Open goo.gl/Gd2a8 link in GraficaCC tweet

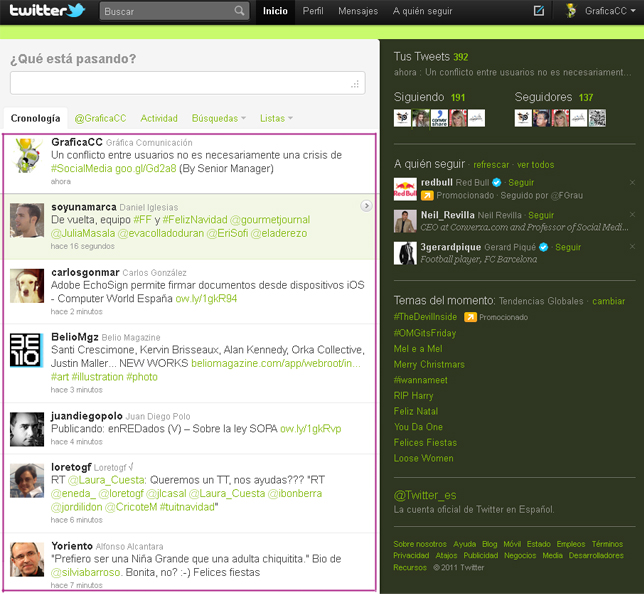click(x=145, y=168)
